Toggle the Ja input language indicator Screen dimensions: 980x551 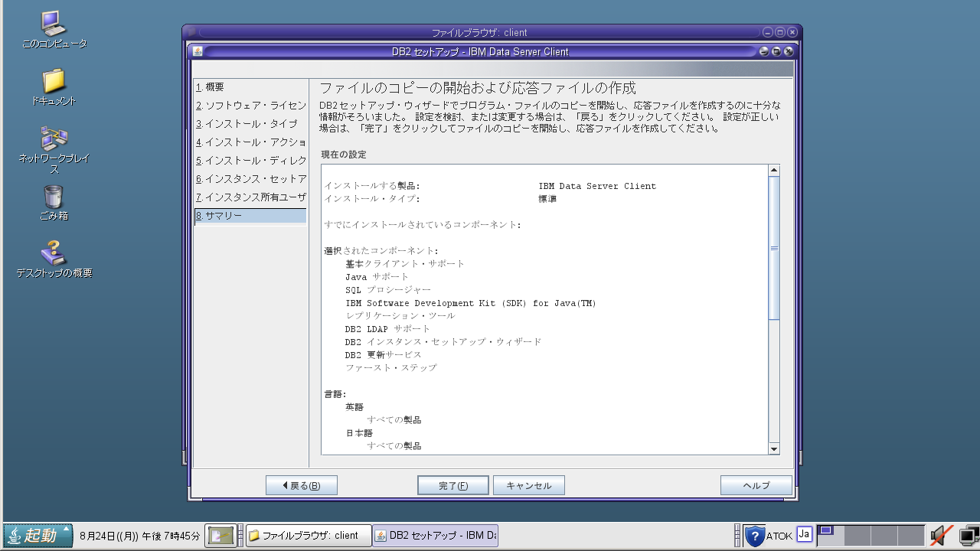click(804, 534)
